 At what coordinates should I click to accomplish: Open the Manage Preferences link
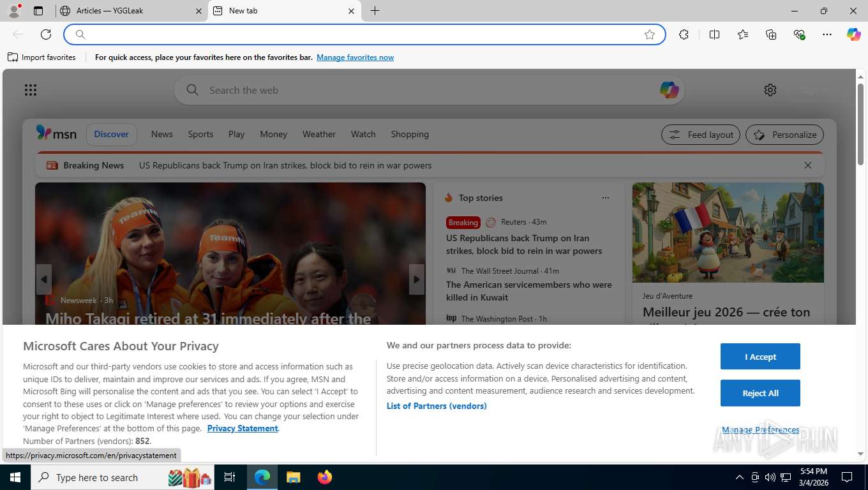click(760, 429)
